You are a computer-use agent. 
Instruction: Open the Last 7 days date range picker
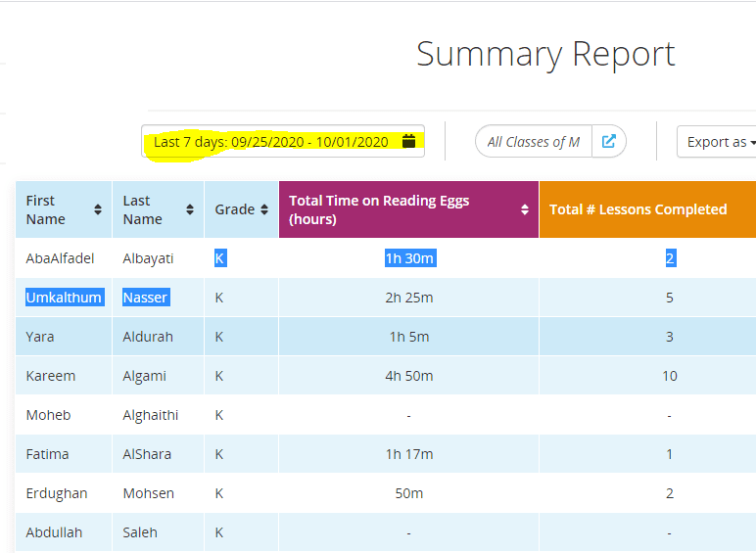pyautogui.click(x=283, y=141)
